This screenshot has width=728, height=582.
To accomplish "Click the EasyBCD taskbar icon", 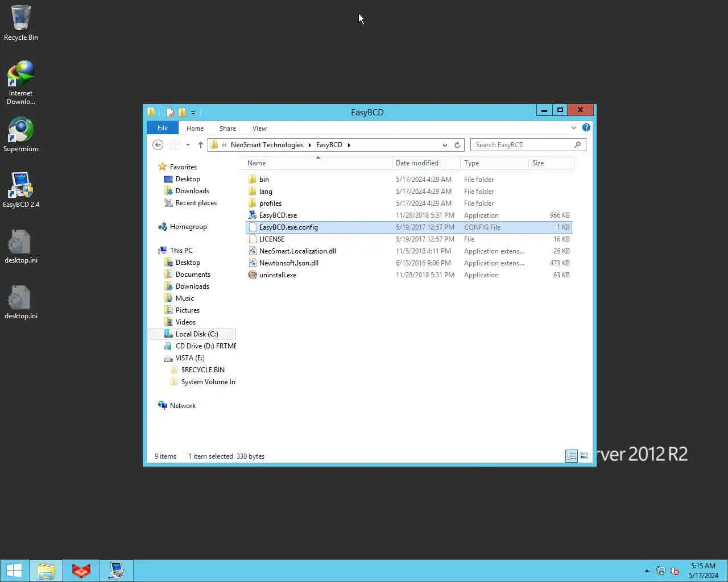I will point(117,571).
